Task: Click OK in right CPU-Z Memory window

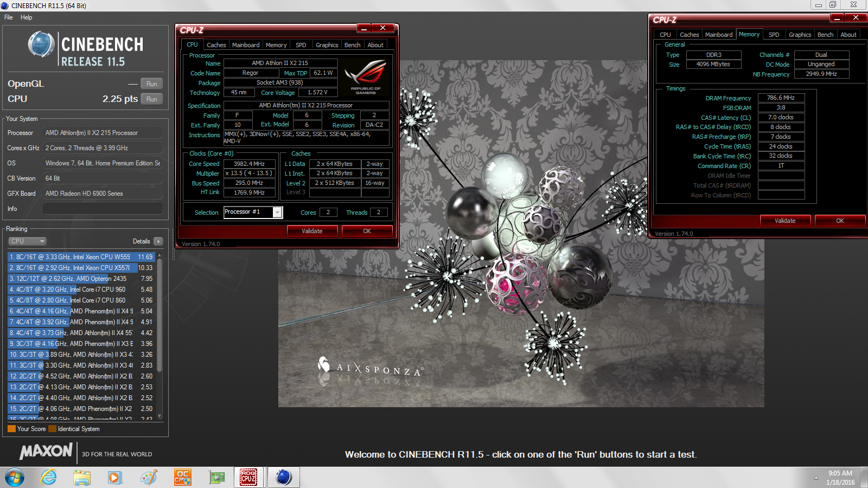Action: pos(840,221)
